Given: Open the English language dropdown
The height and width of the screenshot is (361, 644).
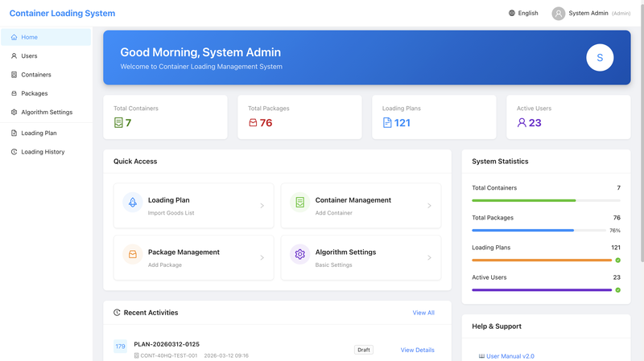Looking at the screenshot, I should pyautogui.click(x=523, y=13).
